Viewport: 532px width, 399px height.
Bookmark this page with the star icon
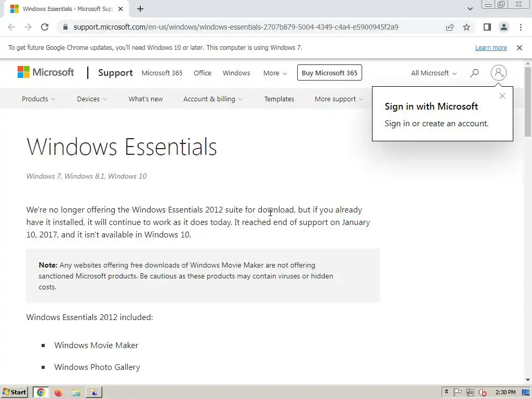click(x=467, y=27)
